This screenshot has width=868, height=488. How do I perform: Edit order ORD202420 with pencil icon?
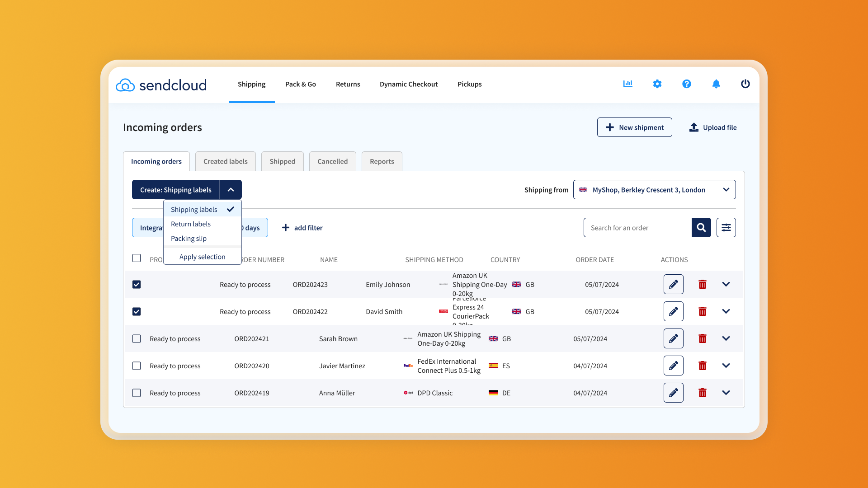674,366
